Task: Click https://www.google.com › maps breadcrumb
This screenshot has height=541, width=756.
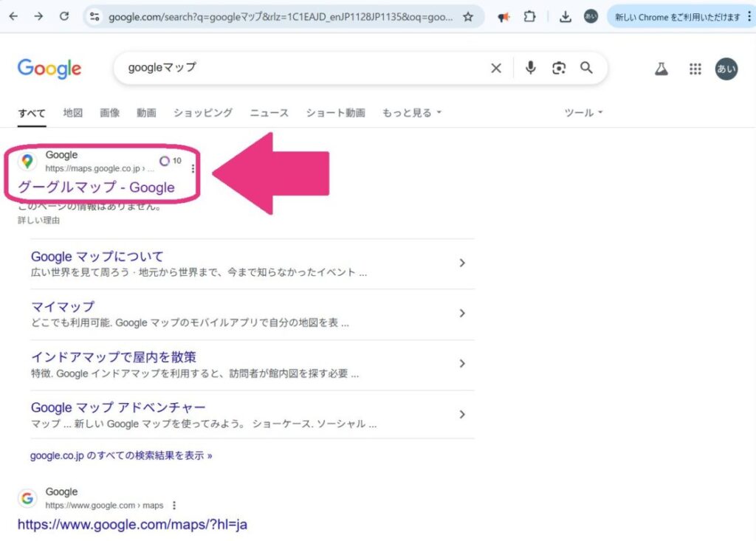Action: click(x=104, y=506)
